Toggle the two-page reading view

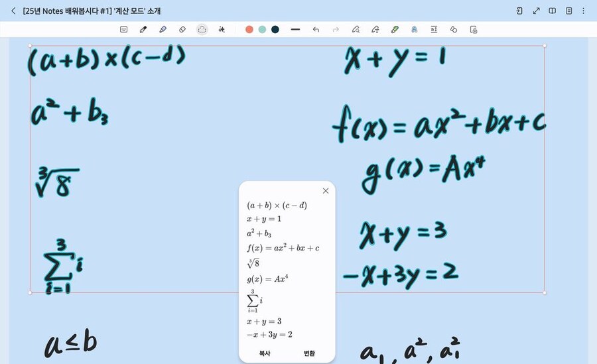pyautogui.click(x=552, y=11)
